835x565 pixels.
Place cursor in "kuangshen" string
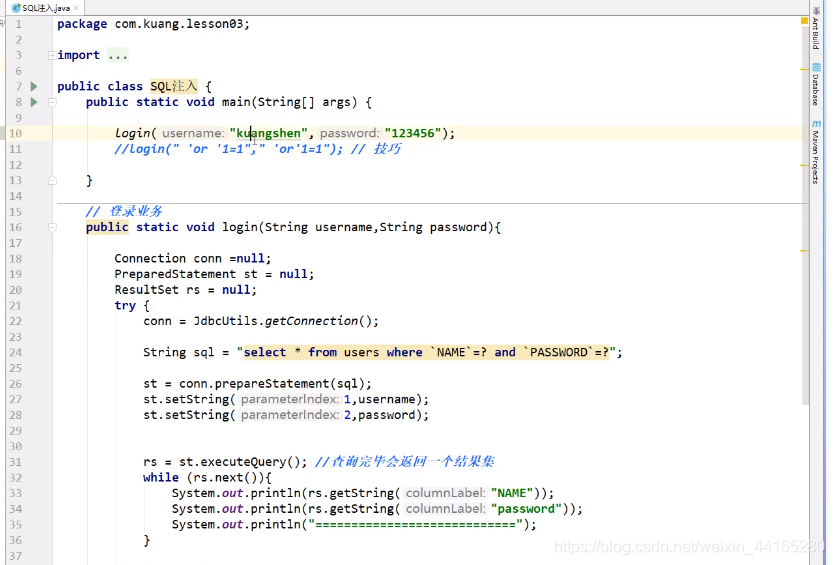pyautogui.click(x=268, y=133)
